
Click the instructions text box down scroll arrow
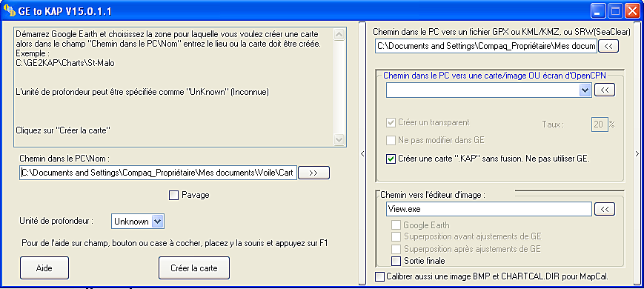pos(339,139)
